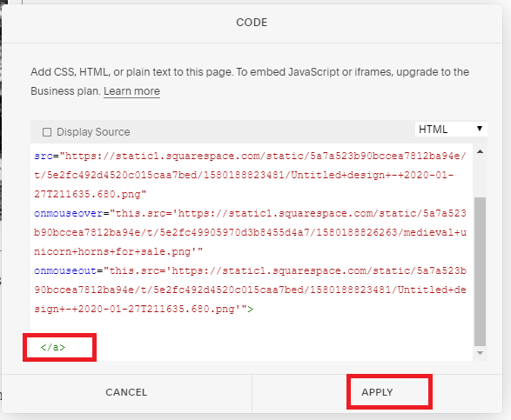Click the text '27T211635.680.png"' in code
The width and height of the screenshot is (511, 420).
(91, 194)
